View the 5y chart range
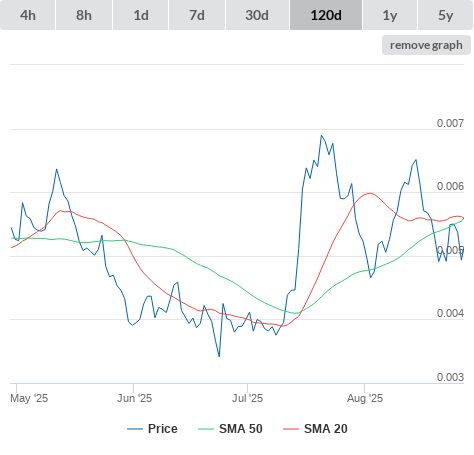The height and width of the screenshot is (455, 474). pyautogui.click(x=446, y=15)
